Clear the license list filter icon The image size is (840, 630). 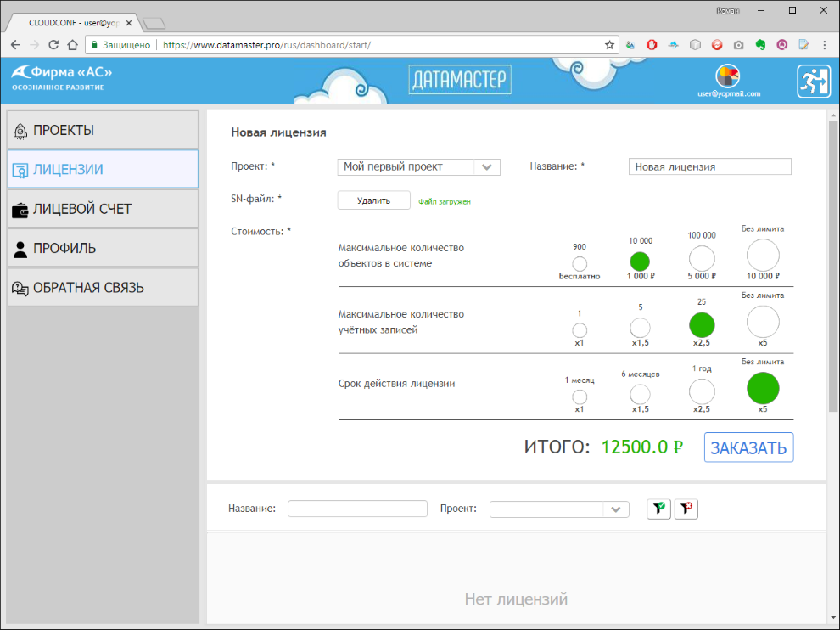pos(686,509)
